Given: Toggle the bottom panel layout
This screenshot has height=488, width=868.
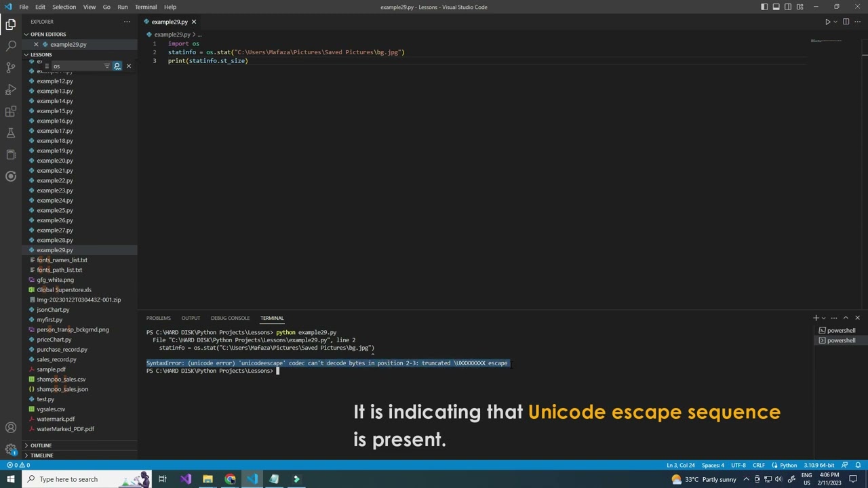Looking at the screenshot, I should (x=776, y=7).
